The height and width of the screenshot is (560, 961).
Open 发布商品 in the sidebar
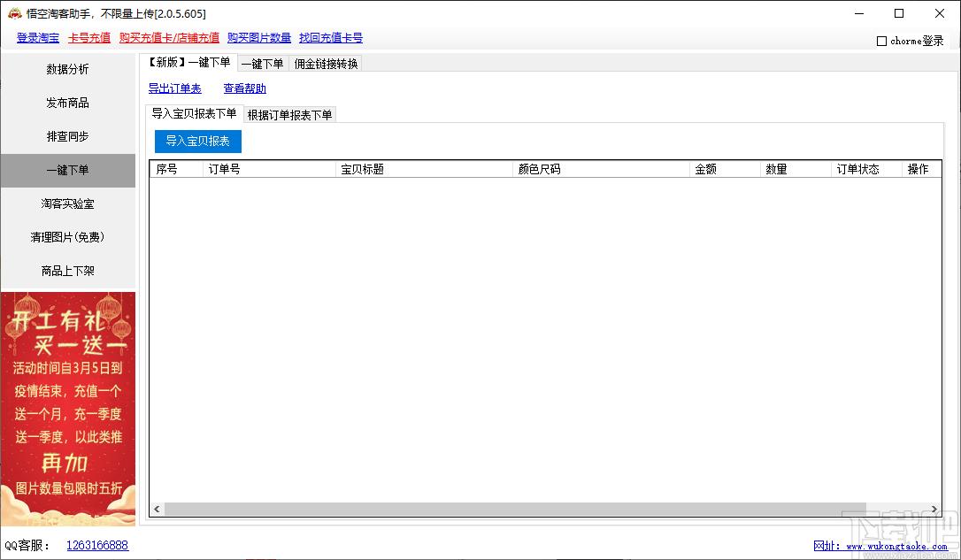(68, 103)
